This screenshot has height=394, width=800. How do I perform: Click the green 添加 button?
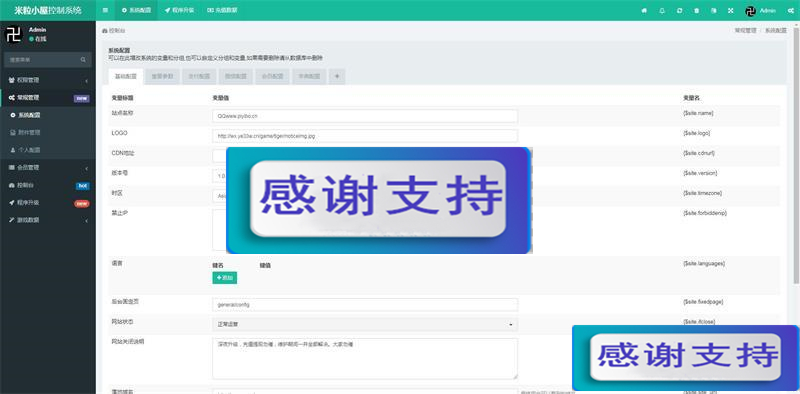click(x=224, y=278)
